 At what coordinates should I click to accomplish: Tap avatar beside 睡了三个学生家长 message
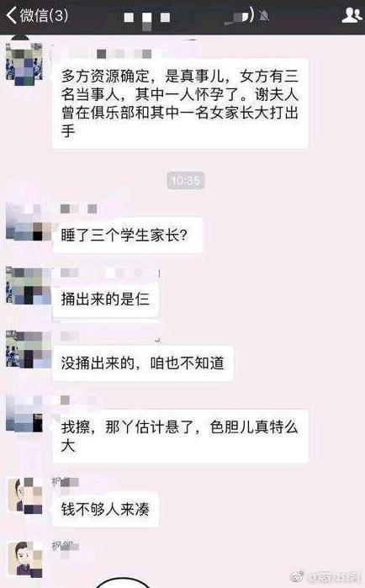(x=28, y=222)
